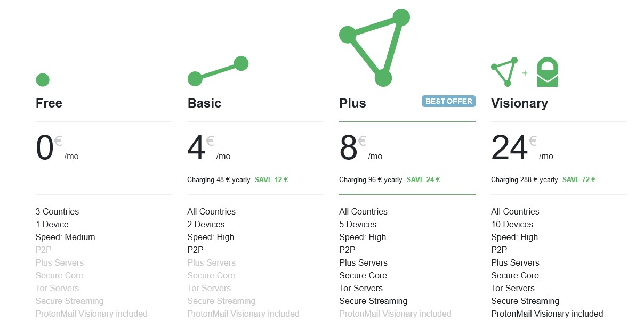This screenshot has width=644, height=329.
Task: Click the SAVE 72 € label
Action: coord(579,179)
